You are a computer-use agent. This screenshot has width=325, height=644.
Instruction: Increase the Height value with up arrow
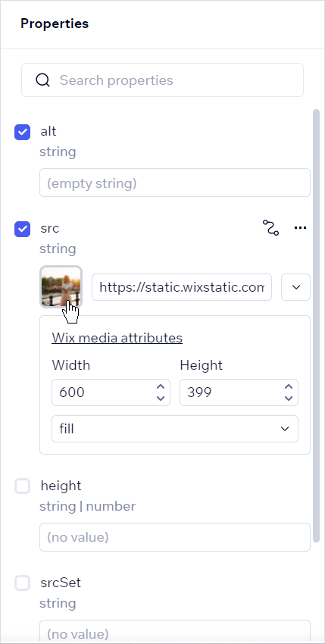[x=289, y=387]
